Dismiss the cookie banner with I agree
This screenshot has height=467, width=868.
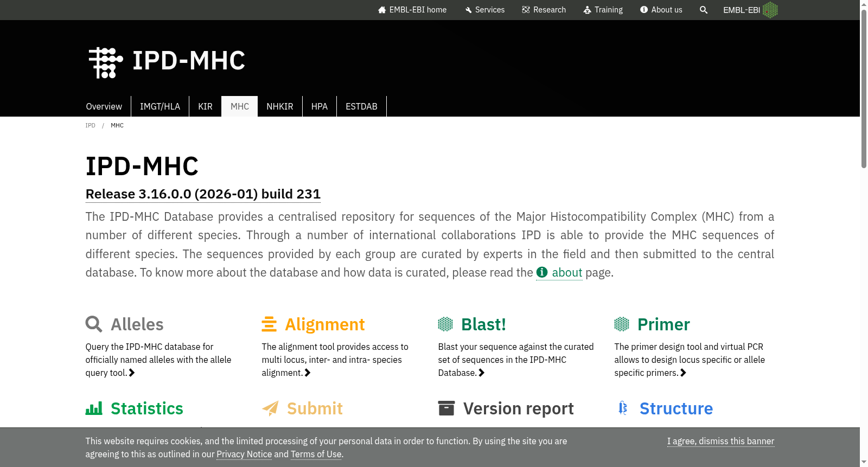pyautogui.click(x=720, y=441)
